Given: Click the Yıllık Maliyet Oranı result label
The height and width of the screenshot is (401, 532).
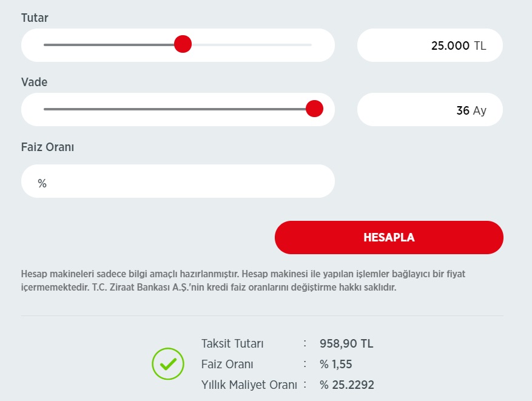Looking at the screenshot, I should coord(249,385).
